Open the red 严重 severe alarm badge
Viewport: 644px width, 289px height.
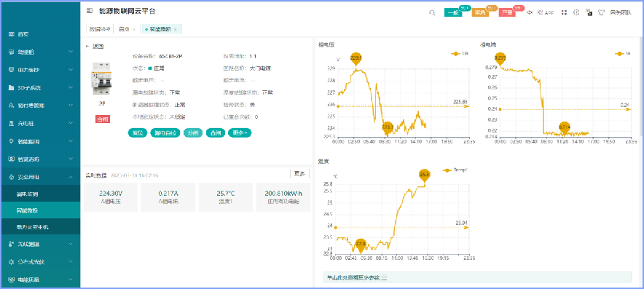tap(507, 12)
